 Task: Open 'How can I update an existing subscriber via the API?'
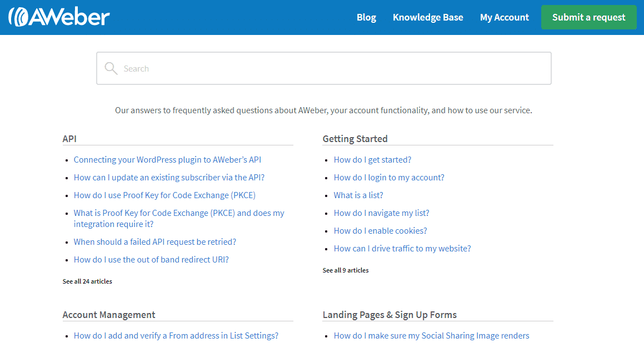point(169,177)
